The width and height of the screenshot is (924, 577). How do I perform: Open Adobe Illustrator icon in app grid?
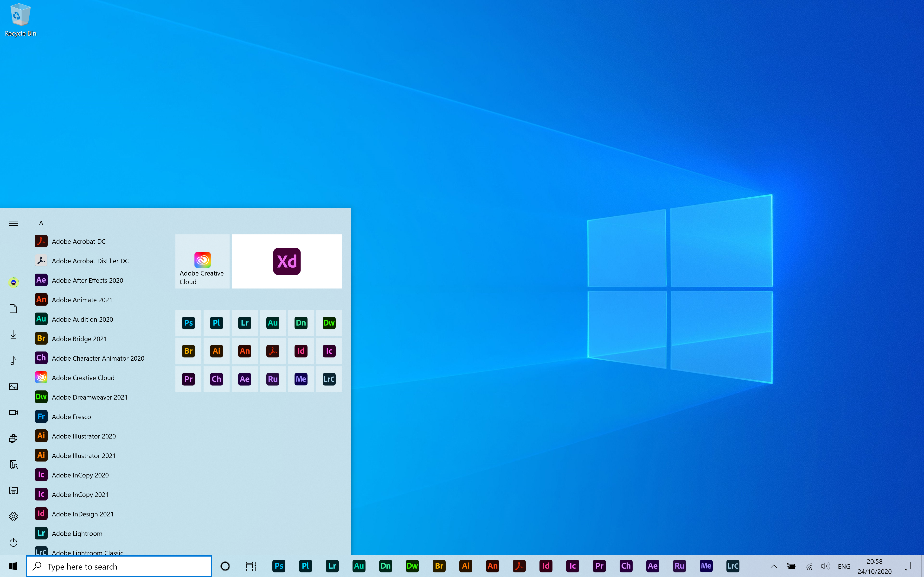(x=216, y=350)
